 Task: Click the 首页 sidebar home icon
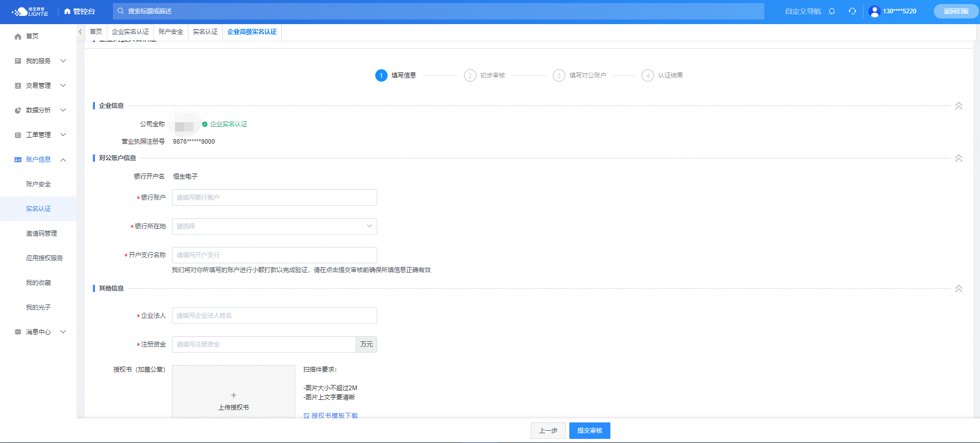click(x=18, y=36)
